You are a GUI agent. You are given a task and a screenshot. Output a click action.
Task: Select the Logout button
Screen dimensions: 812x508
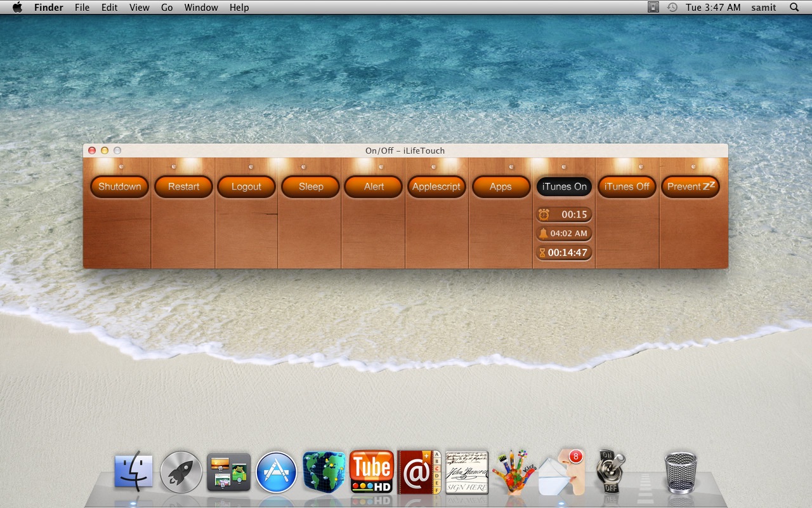tap(246, 187)
